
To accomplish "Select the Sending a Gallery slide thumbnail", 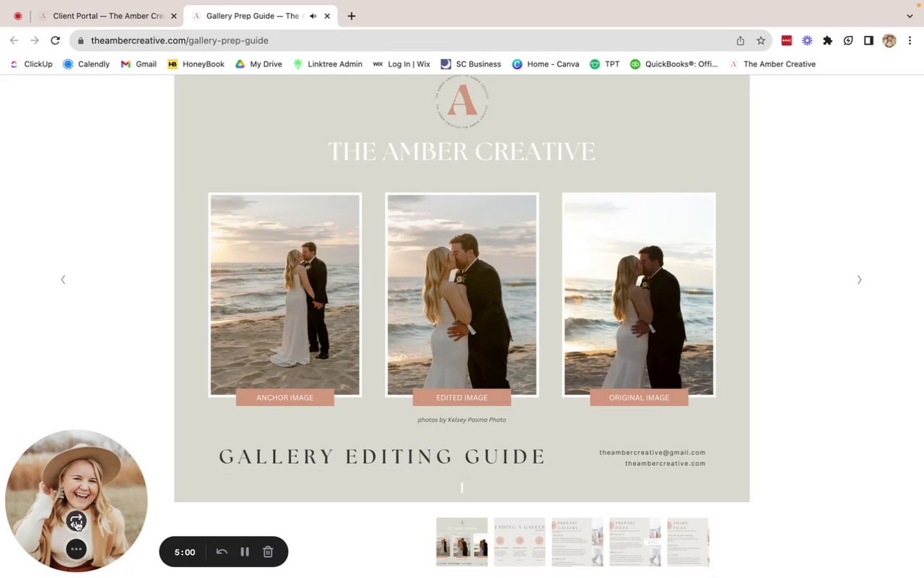I will point(520,542).
